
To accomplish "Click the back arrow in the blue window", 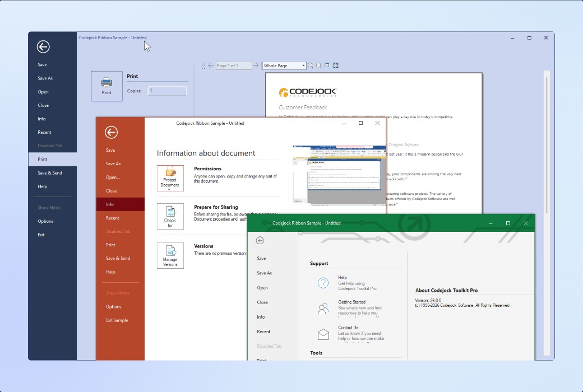I will point(43,47).
